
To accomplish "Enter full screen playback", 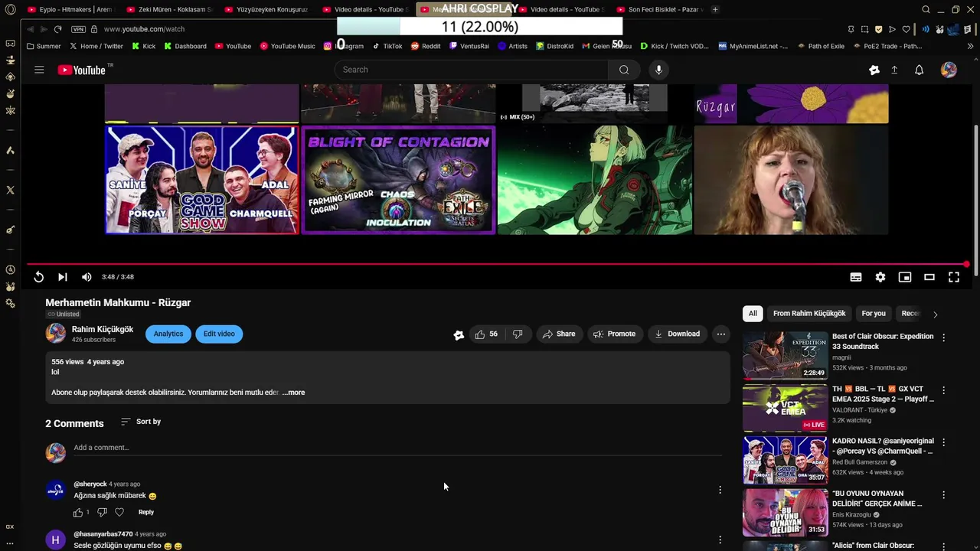I will click(954, 277).
